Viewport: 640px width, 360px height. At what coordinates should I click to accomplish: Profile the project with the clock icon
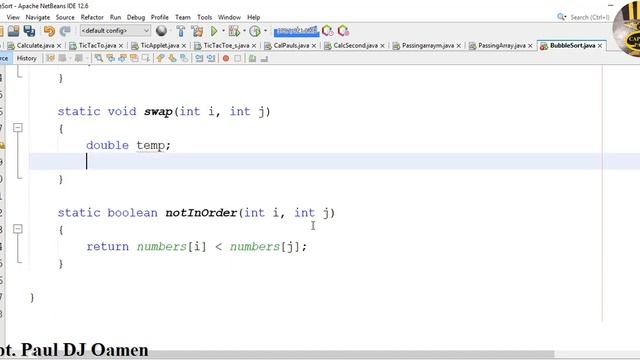(255, 31)
